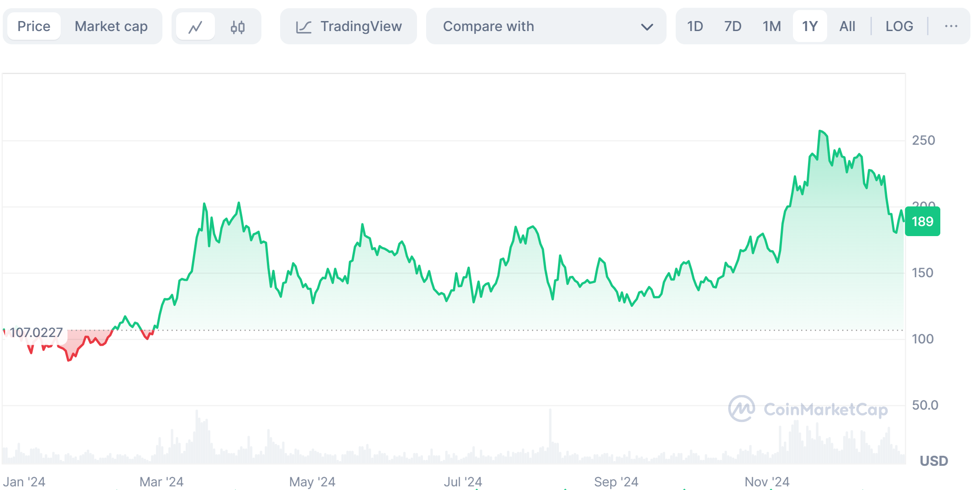Switch chart to Price view

34,26
